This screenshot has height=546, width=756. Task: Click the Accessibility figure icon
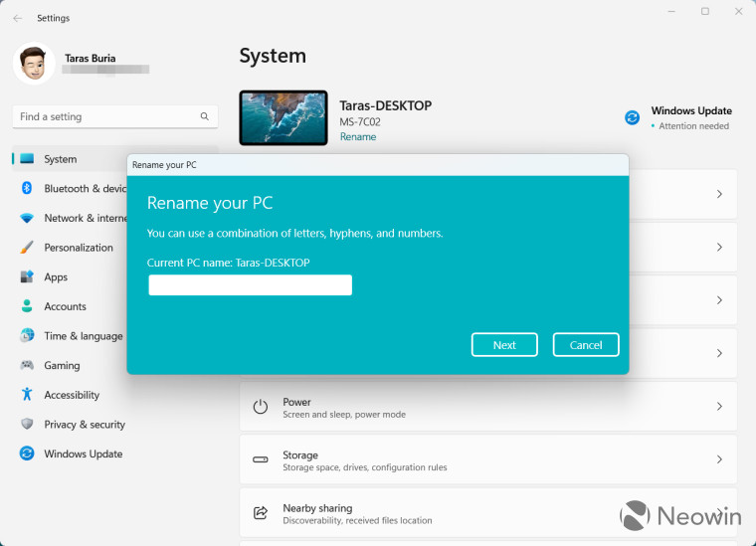point(27,394)
